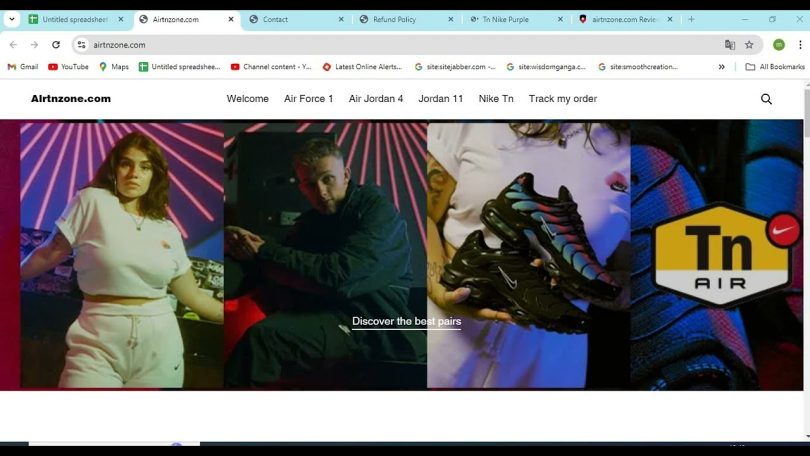Go forward to next page
The height and width of the screenshot is (456, 810).
coord(34,45)
